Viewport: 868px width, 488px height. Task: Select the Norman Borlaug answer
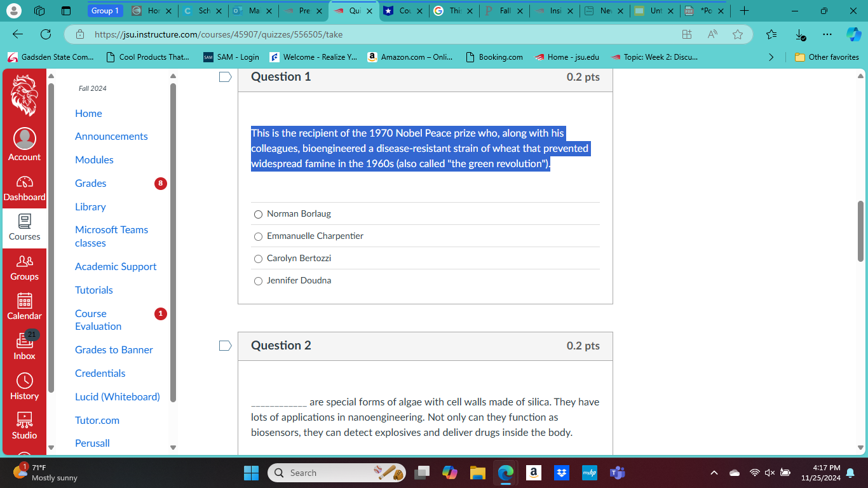(x=258, y=214)
